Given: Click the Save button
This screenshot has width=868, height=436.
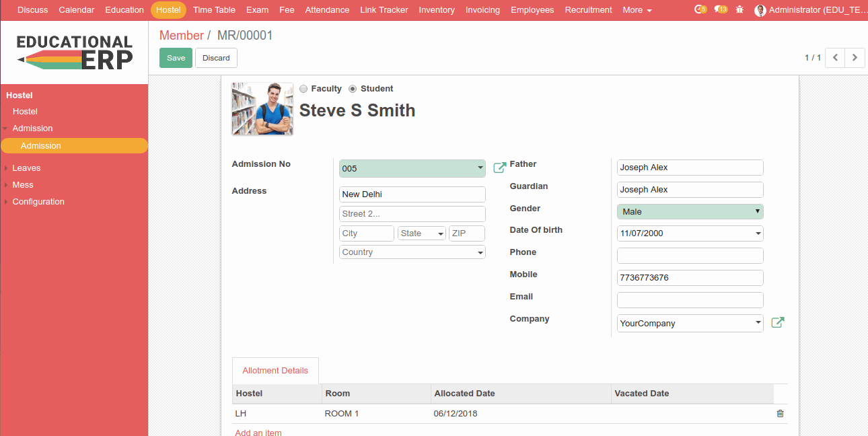Looking at the screenshot, I should click(x=176, y=58).
